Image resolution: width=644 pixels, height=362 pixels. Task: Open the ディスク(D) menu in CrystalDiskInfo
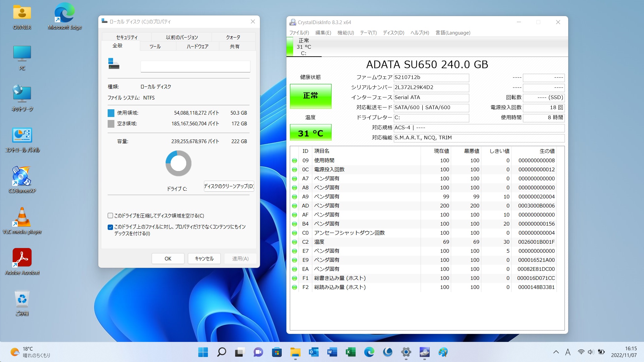(x=393, y=33)
